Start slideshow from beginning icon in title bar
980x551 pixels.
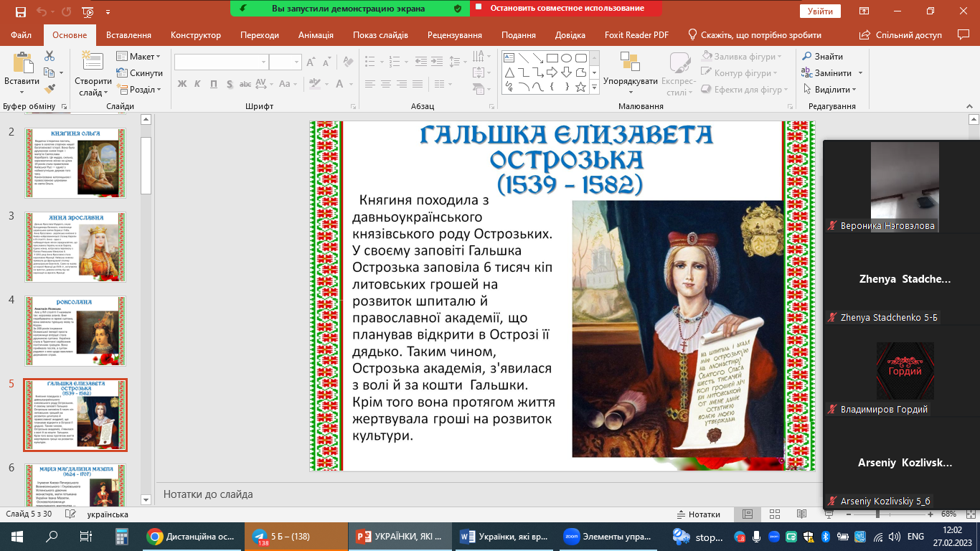pyautogui.click(x=88, y=11)
